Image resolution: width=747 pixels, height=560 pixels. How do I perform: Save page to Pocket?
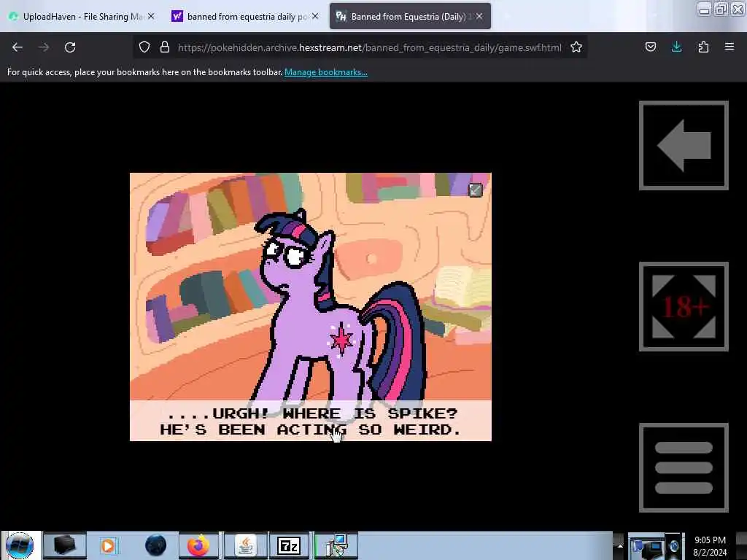[x=651, y=47]
